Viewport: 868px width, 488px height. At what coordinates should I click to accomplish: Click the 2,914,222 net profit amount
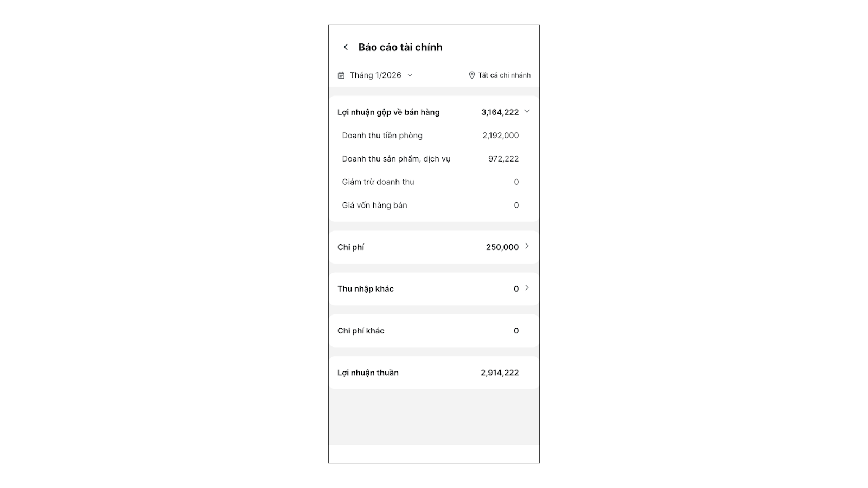point(500,373)
